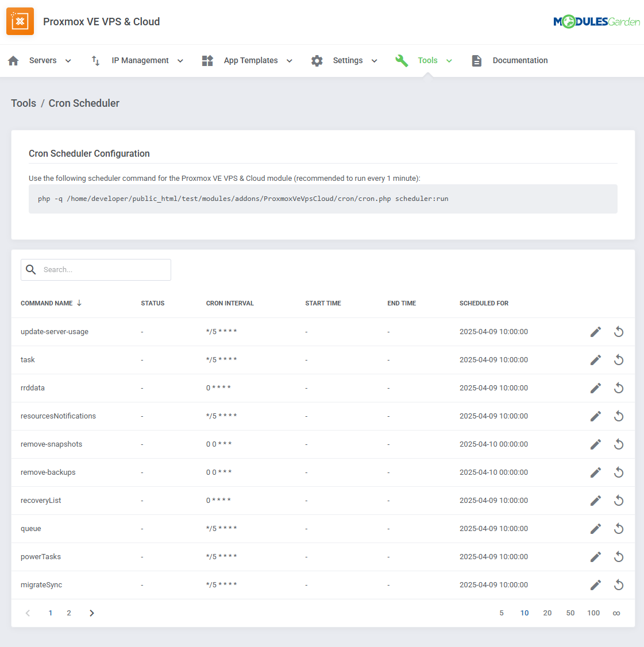This screenshot has height=647, width=644.
Task: Click the ModulesGarden logo
Action: (596, 21)
